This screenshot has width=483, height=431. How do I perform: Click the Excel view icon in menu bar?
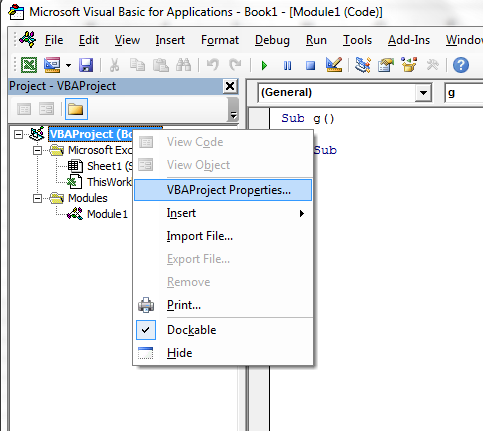[28, 39]
